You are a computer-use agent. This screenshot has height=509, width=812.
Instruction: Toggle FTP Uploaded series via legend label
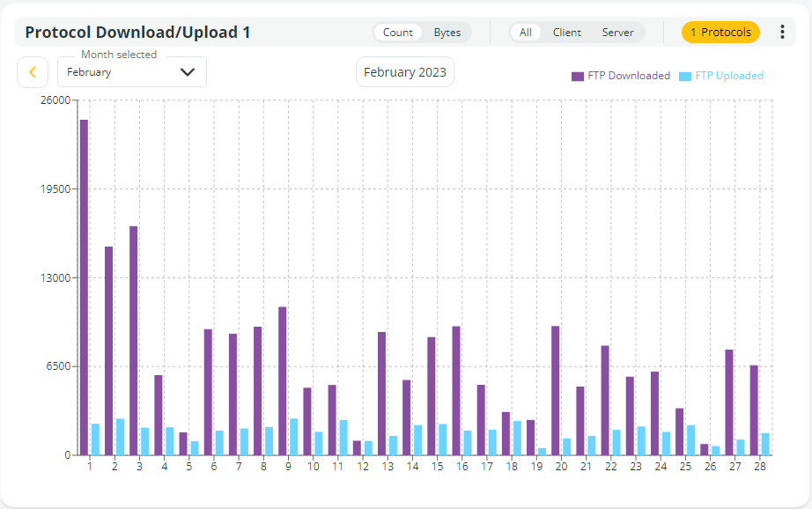729,77
